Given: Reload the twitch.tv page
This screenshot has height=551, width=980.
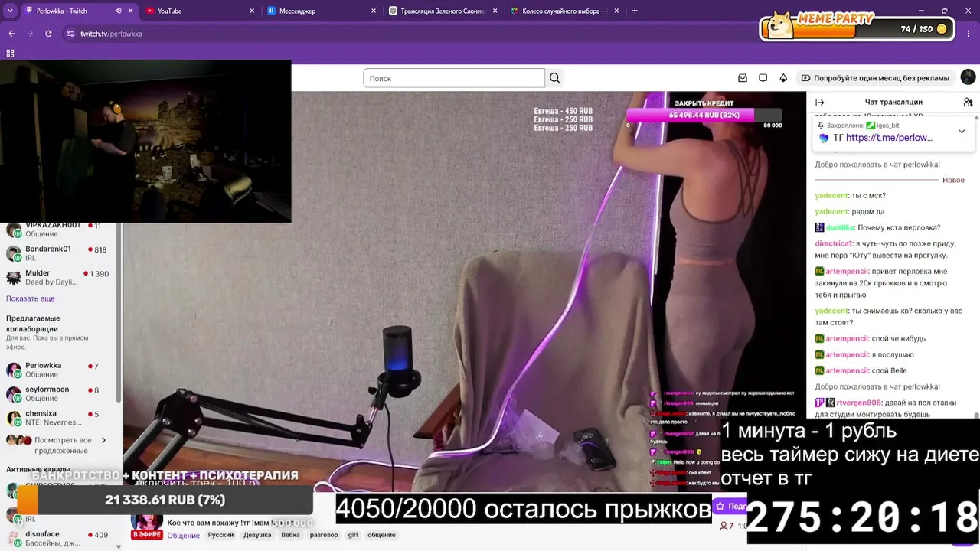Looking at the screenshot, I should point(48,34).
